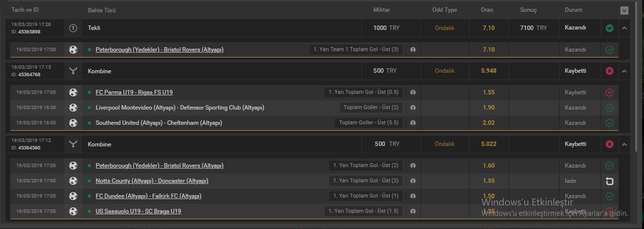Click the soccer ball icon beside US Sassuolo U19

tap(73, 211)
